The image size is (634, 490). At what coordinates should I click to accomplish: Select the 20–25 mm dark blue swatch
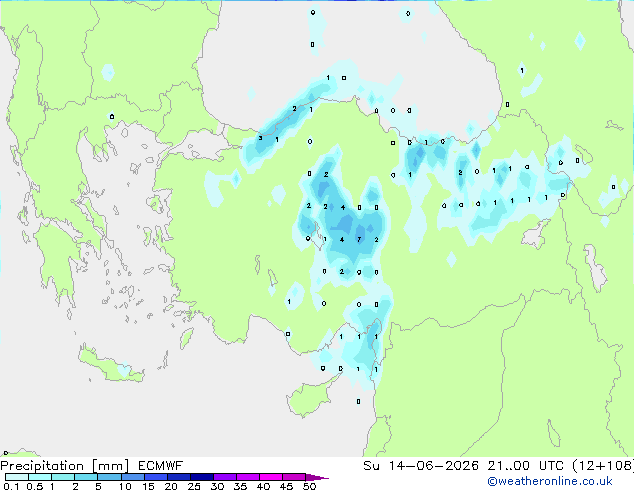click(179, 477)
